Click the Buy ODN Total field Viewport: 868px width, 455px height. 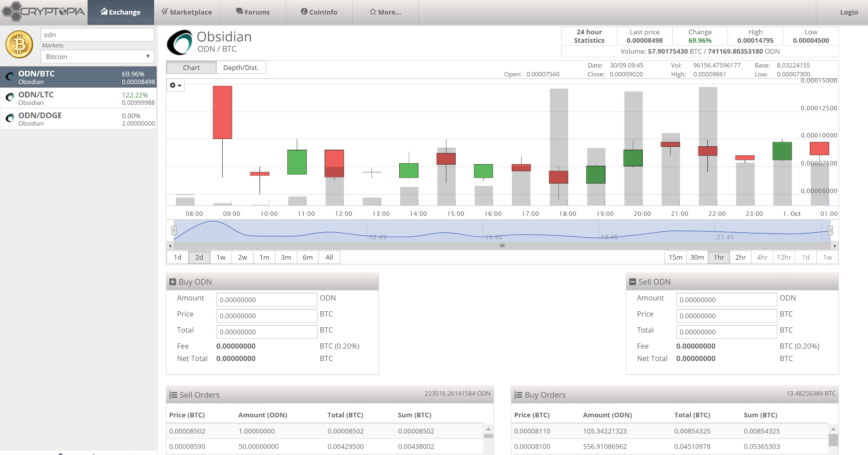pyautogui.click(x=266, y=332)
